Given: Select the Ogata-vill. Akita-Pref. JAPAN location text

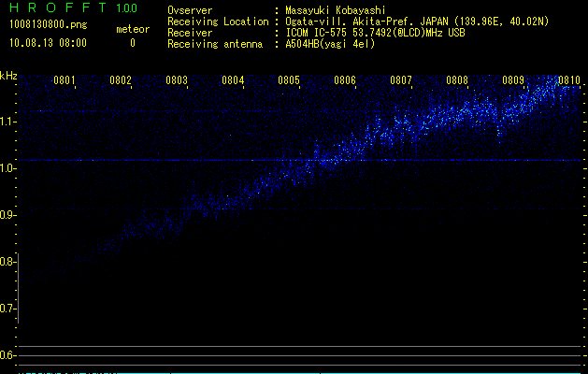Looking at the screenshot, I should tap(417, 22).
